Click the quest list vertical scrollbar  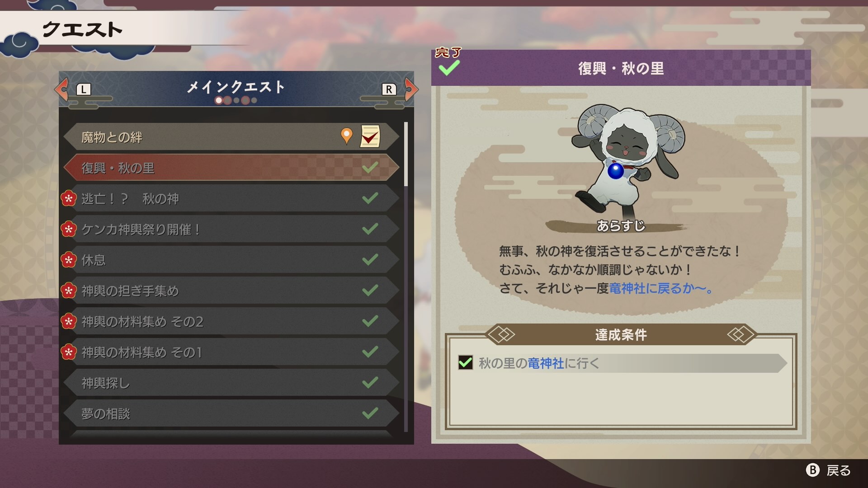click(406, 277)
